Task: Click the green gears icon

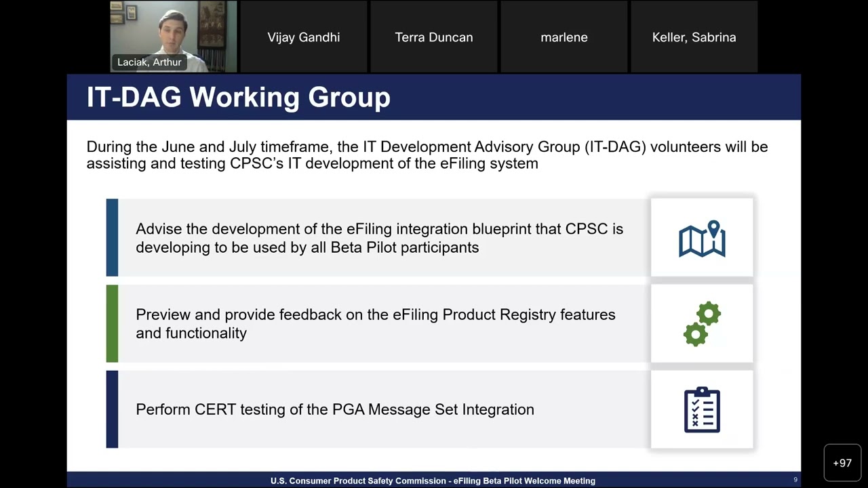Action: tap(702, 324)
